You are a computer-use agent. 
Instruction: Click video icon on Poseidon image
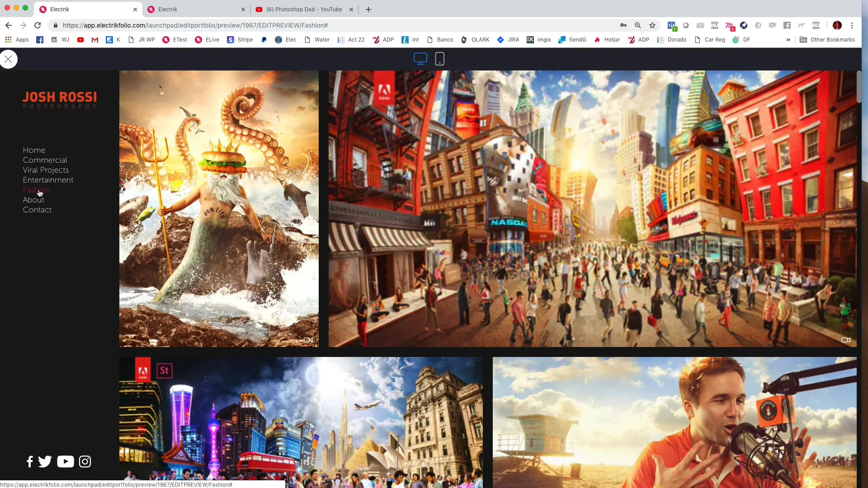coord(308,340)
